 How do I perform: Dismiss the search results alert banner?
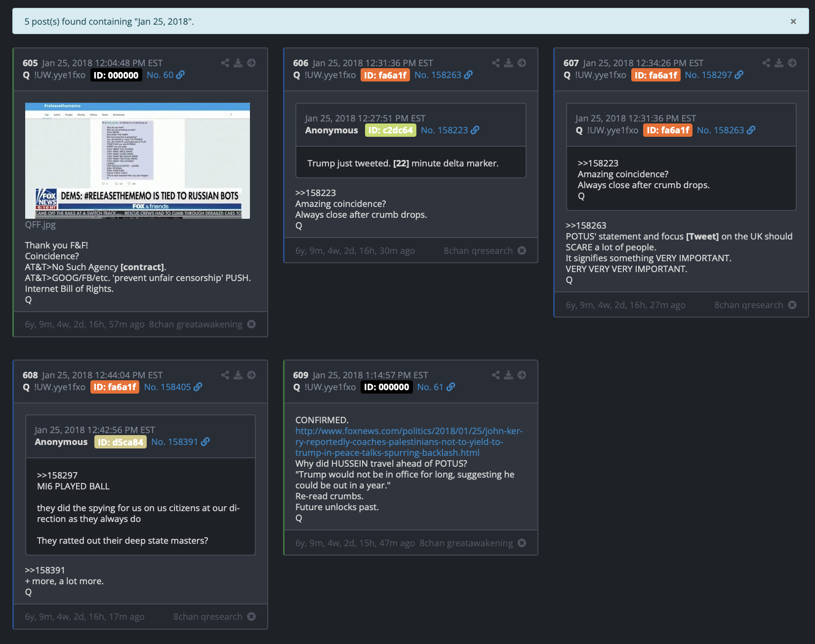(x=793, y=21)
